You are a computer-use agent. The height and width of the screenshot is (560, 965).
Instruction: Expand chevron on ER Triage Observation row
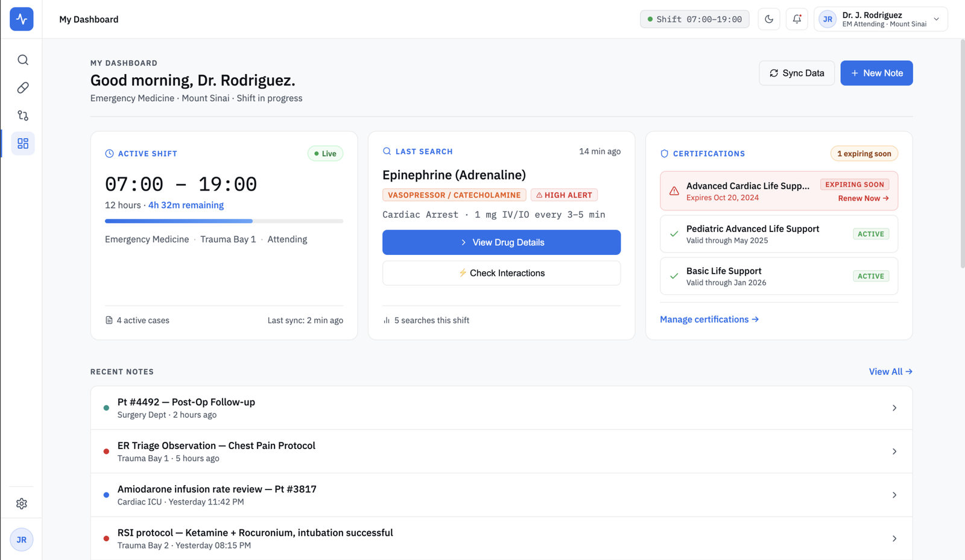coord(894,451)
